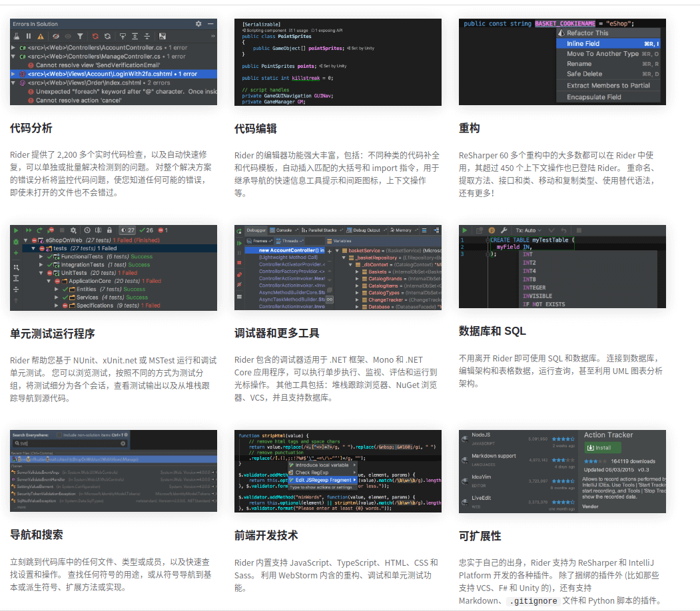
Task: Choose Safe Delete in the refactor menu
Action: coord(608,74)
